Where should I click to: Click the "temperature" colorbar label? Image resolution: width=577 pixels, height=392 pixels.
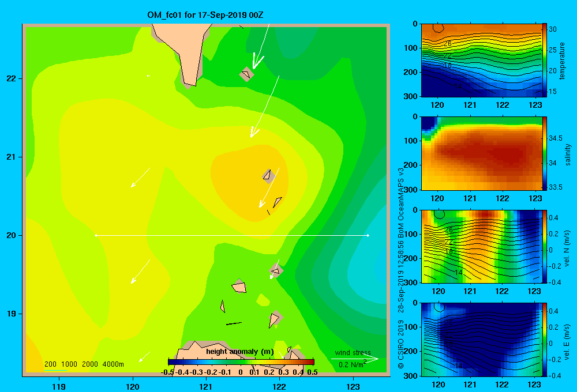562,61
